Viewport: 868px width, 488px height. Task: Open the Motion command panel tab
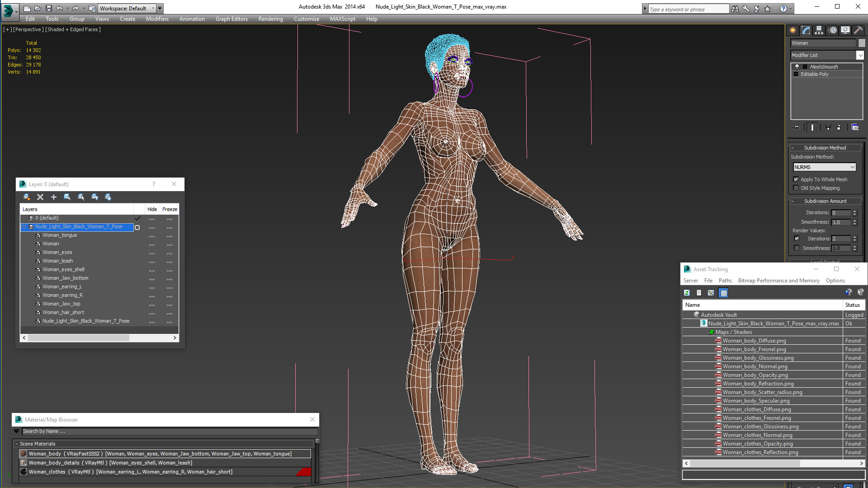tap(832, 30)
